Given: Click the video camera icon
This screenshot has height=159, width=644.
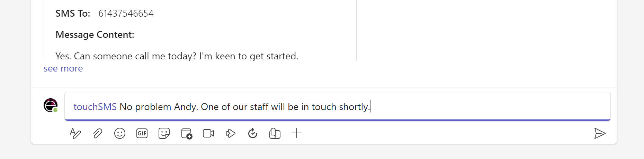Looking at the screenshot, I should (208, 133).
